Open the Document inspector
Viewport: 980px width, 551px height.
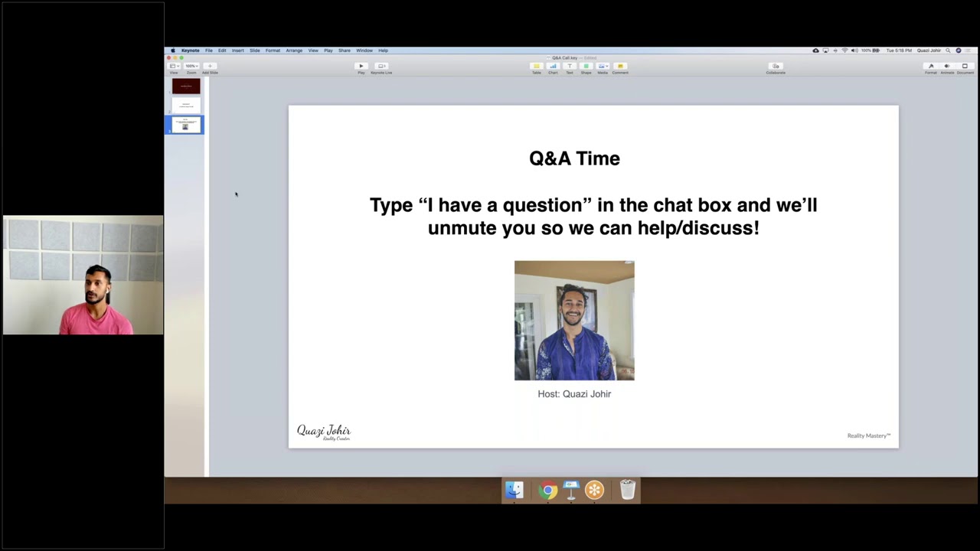point(964,66)
